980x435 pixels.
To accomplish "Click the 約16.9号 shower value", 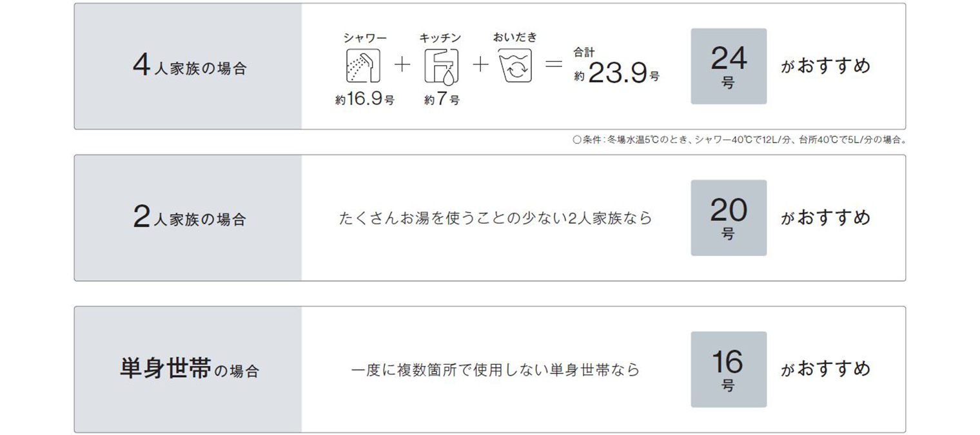I will coord(364,100).
